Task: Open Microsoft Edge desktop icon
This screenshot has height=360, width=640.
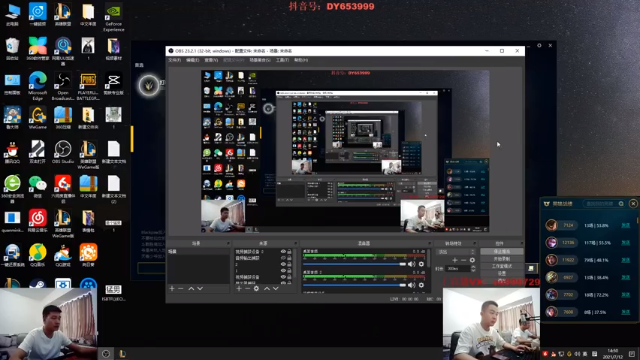Action: tap(38, 87)
